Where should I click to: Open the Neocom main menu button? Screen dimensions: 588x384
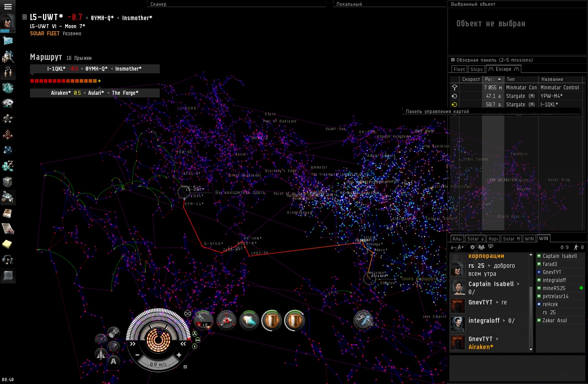click(8, 7)
